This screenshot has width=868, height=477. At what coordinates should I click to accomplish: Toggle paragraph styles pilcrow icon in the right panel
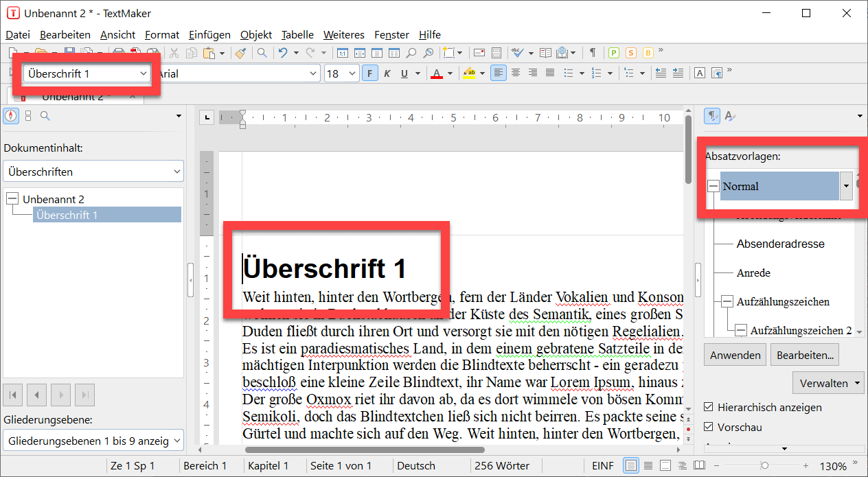(x=713, y=116)
